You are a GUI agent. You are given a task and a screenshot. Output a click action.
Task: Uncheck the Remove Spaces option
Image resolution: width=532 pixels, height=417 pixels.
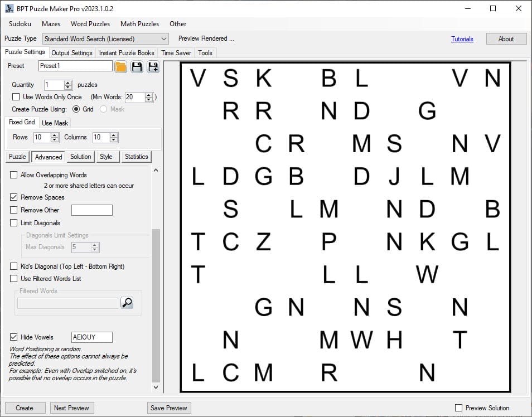coord(14,197)
